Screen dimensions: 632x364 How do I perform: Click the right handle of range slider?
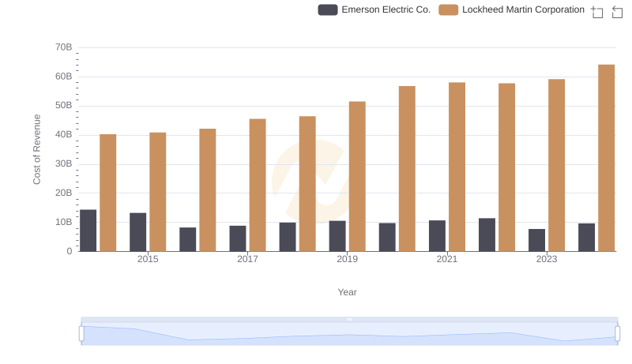618,334
